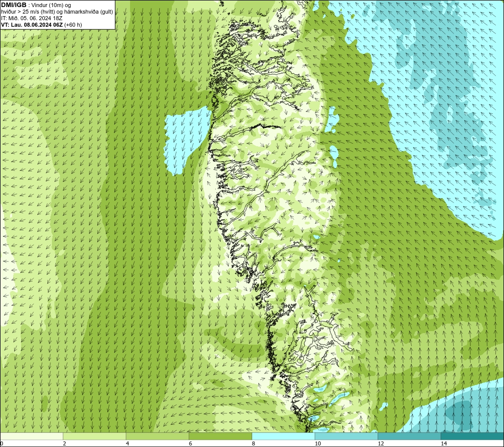Viewport: 504px width, 447px height.
Task: Click the '(+60 h)' forecast offset text
Action: [73, 25]
